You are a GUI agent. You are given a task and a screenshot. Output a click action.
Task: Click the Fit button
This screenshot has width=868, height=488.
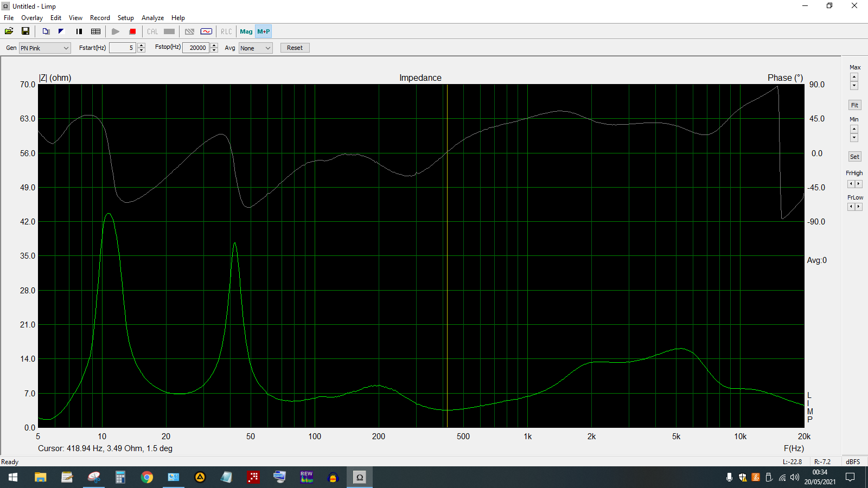[855, 105]
